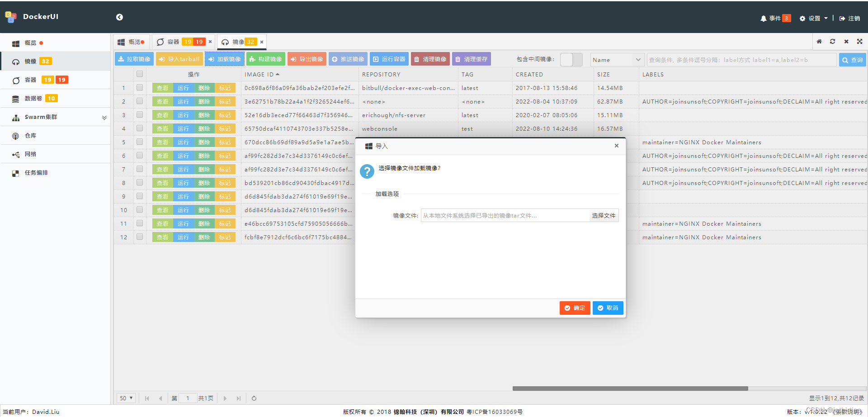Check the row 4 checkbox
The image size is (868, 417).
[140, 128]
